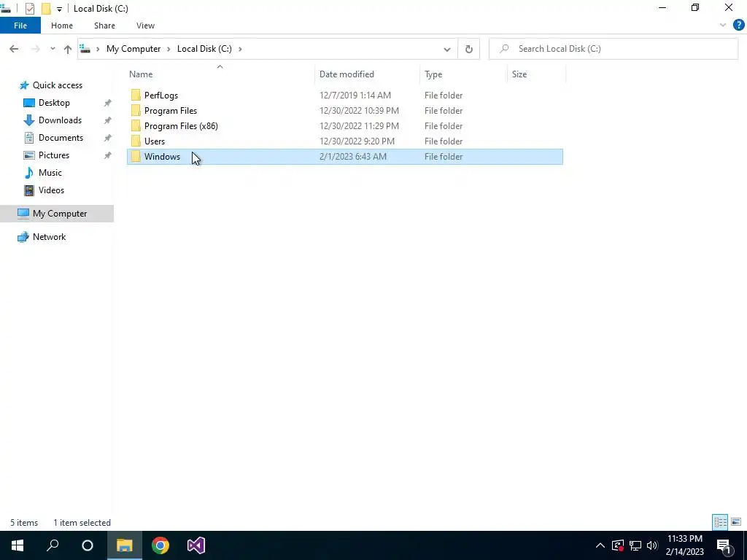Open Customize Quick Access Toolbar dropdown
This screenshot has height=560, width=747.
[59, 9]
